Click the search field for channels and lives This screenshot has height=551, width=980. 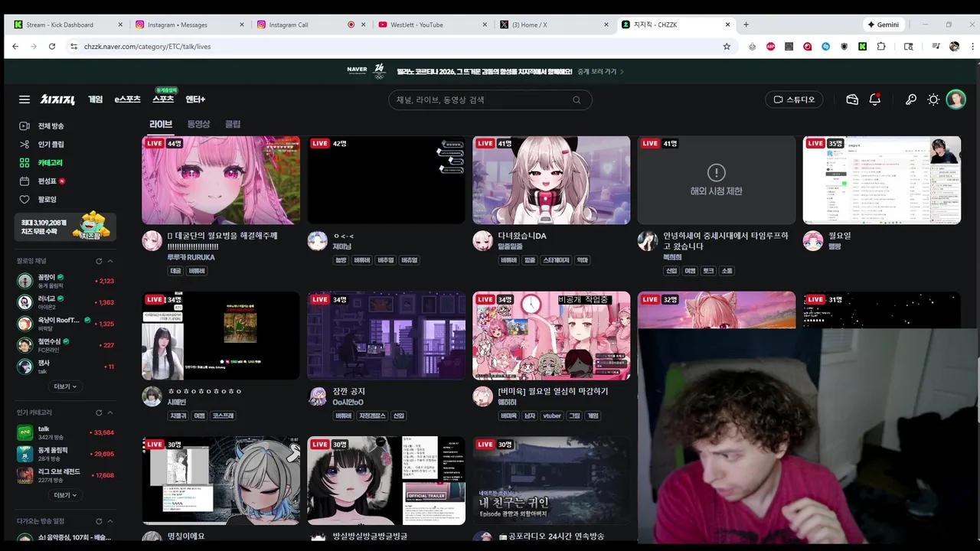click(490, 99)
